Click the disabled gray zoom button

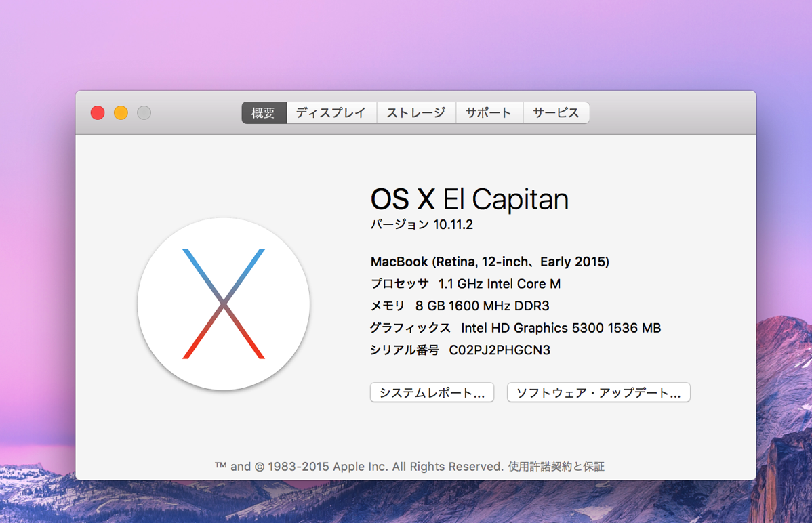(144, 113)
